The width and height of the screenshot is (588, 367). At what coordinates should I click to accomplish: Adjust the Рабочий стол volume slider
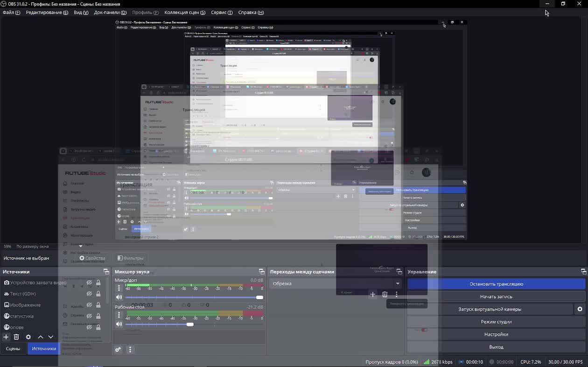coord(194,324)
